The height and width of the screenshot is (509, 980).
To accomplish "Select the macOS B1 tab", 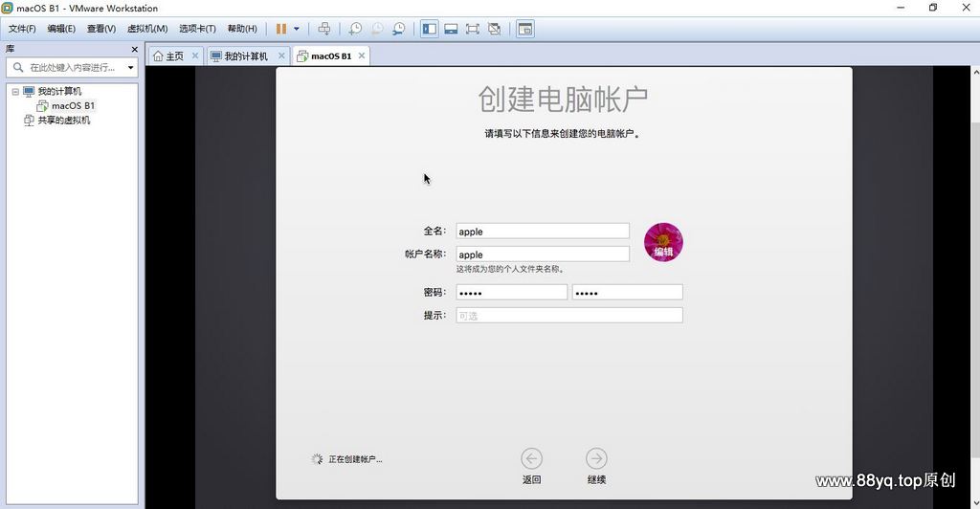I will (324, 56).
